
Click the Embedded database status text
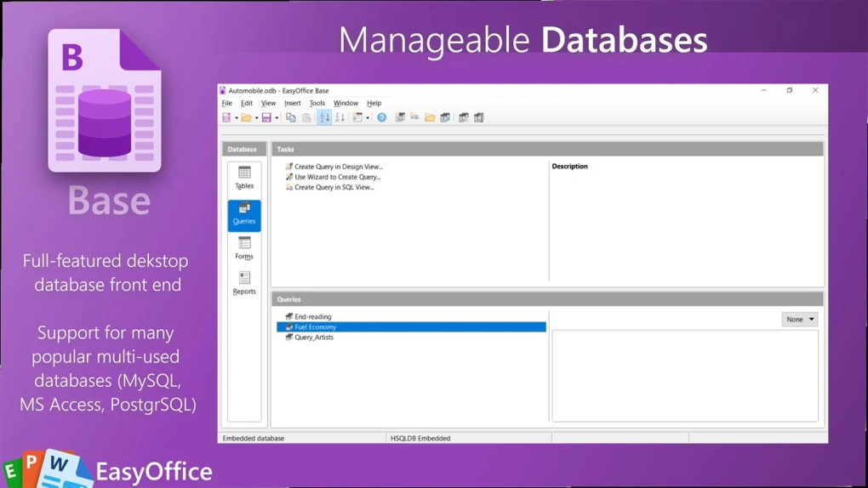click(254, 438)
